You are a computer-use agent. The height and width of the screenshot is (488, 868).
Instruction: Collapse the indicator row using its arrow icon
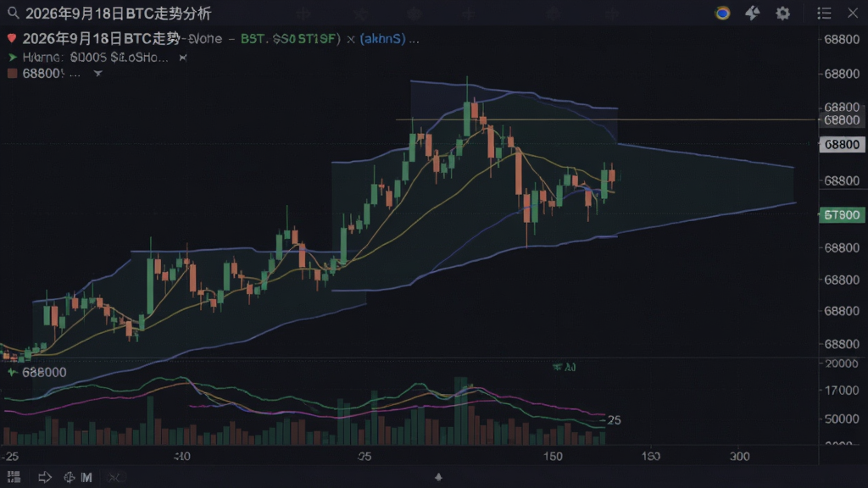(183, 57)
